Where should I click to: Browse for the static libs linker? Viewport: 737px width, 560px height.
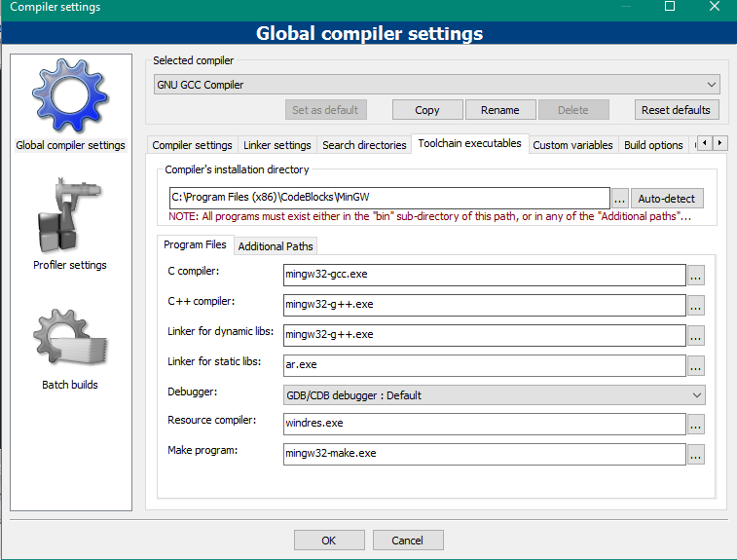695,366
